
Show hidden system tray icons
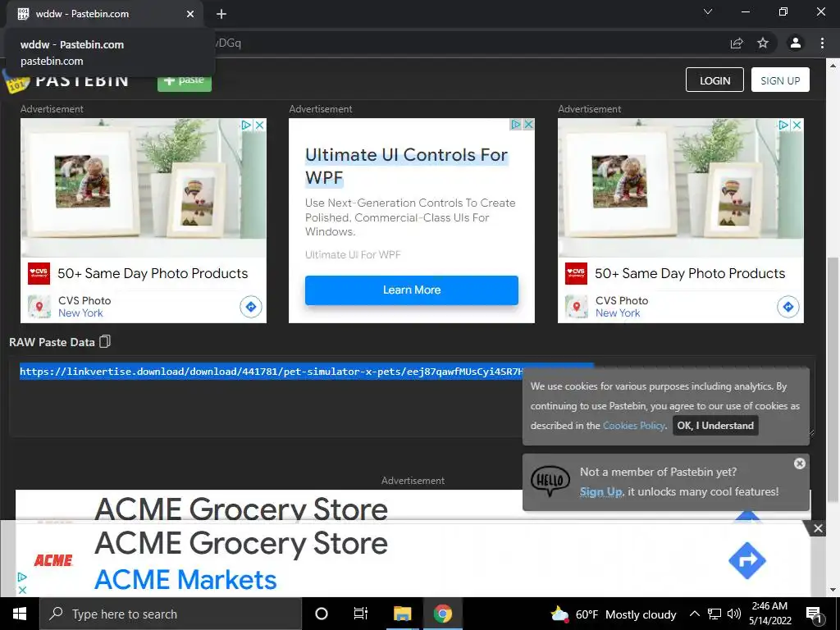[x=694, y=614]
